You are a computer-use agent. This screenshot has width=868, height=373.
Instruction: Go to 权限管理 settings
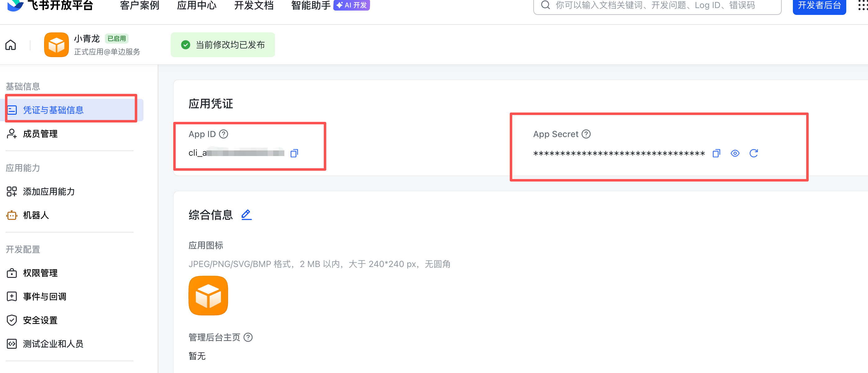coord(40,273)
